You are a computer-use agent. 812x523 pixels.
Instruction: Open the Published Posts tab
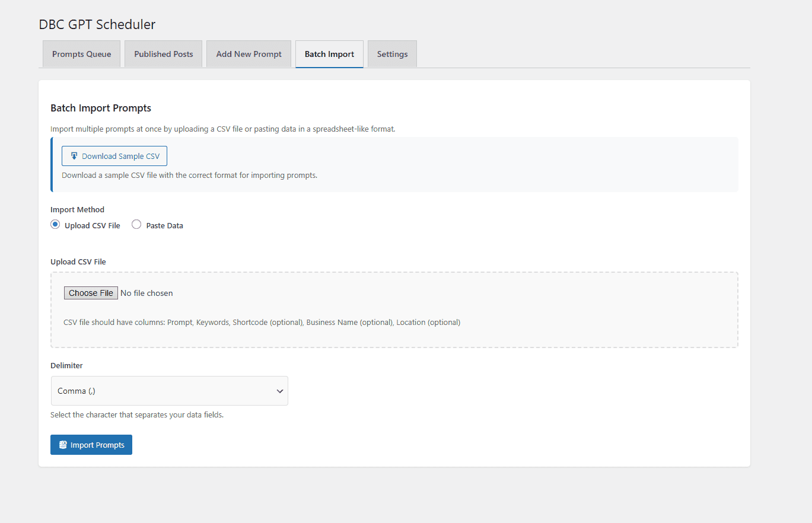(163, 54)
